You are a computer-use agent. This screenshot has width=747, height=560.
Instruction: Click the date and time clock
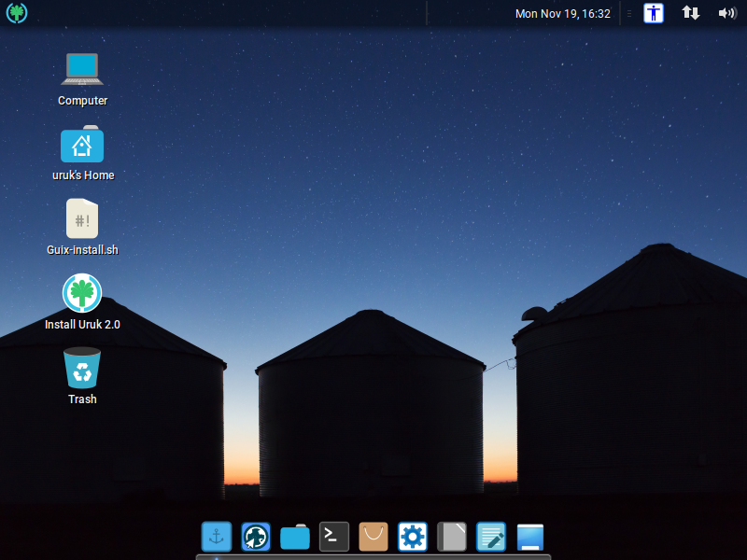562,14
